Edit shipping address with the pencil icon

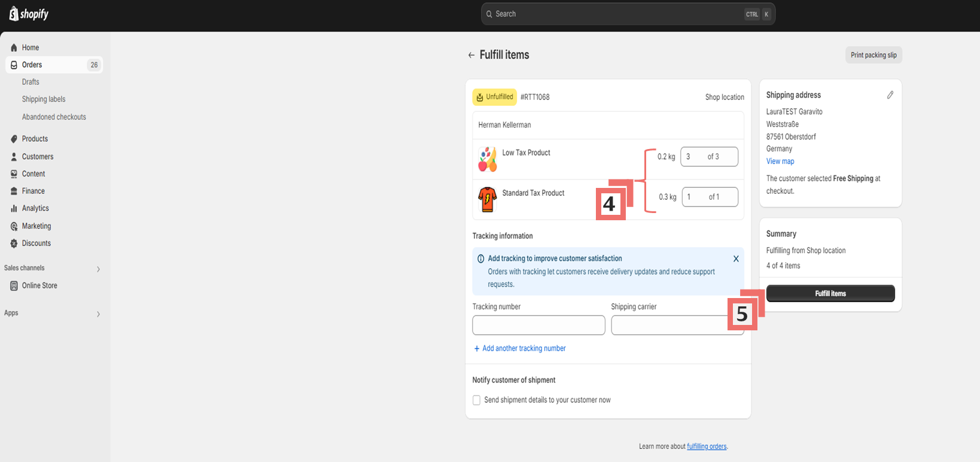pyautogui.click(x=890, y=95)
